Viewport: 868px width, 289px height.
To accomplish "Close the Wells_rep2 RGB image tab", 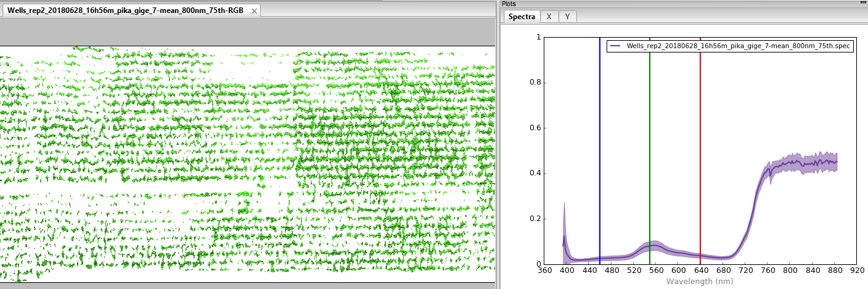I will point(255,10).
